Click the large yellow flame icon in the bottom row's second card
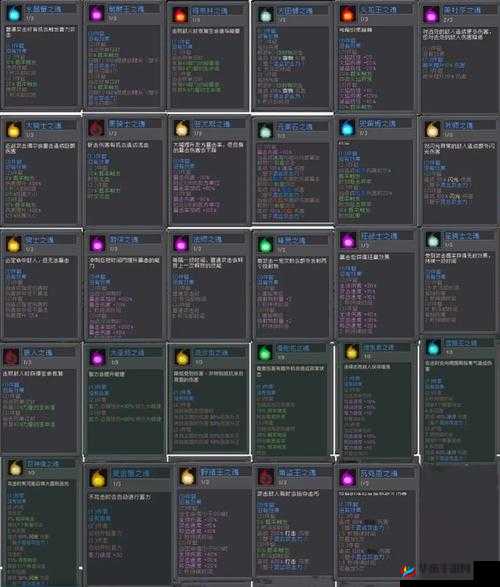The width and height of the screenshot is (500, 587). tap(98, 478)
